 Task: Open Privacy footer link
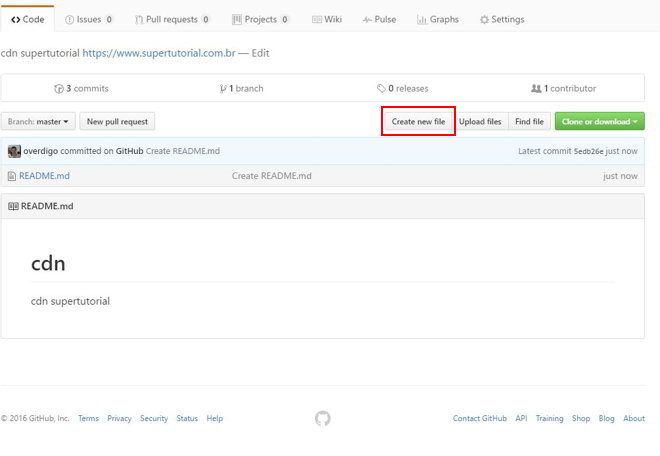tap(119, 418)
